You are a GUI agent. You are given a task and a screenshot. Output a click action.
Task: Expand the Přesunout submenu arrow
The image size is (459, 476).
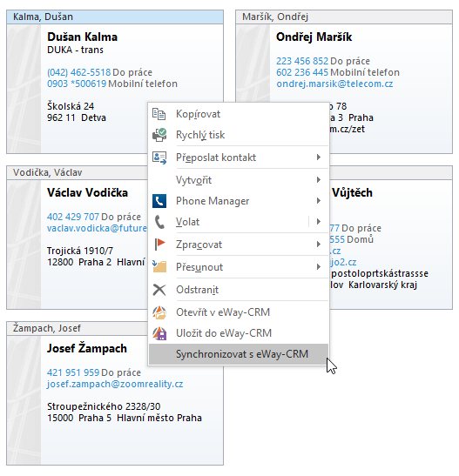[319, 266]
